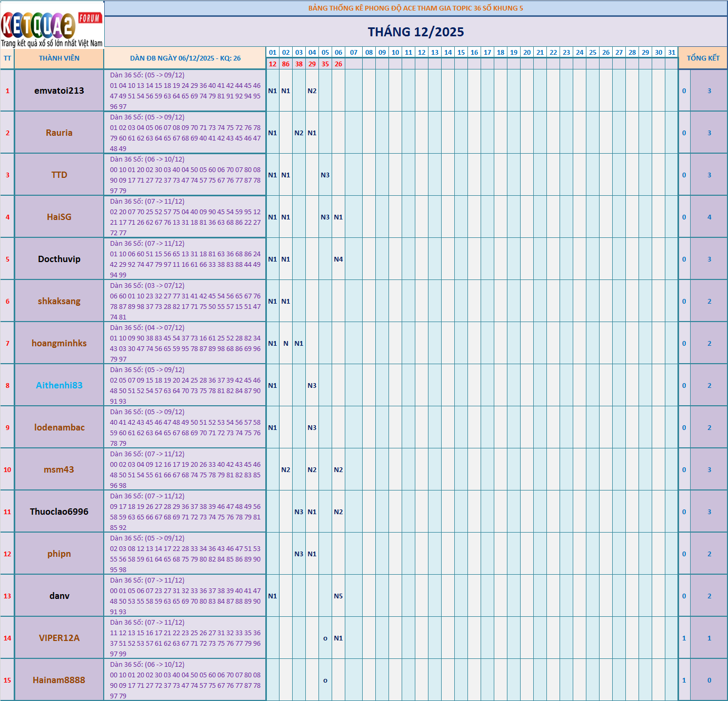Click the topic title BẢNG THỐNG KÊ PHONG ĐỘ banner
Screen dimensions: 728x701
tap(416, 8)
